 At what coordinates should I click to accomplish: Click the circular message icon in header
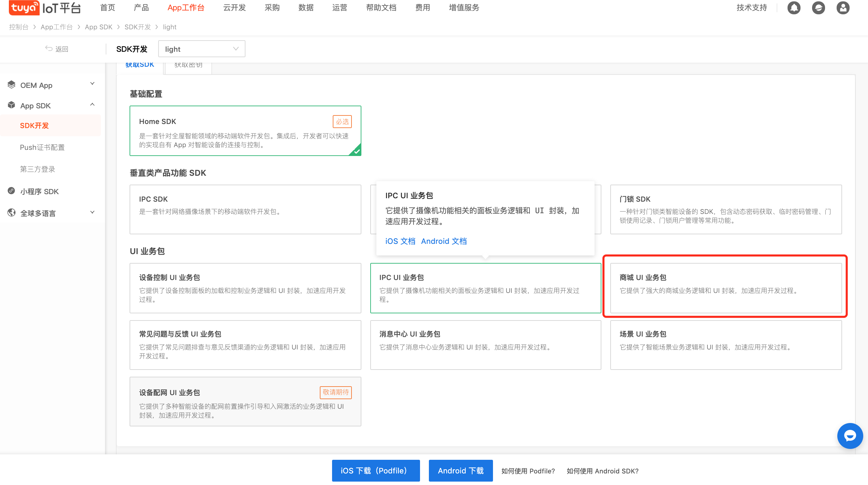[x=818, y=8]
